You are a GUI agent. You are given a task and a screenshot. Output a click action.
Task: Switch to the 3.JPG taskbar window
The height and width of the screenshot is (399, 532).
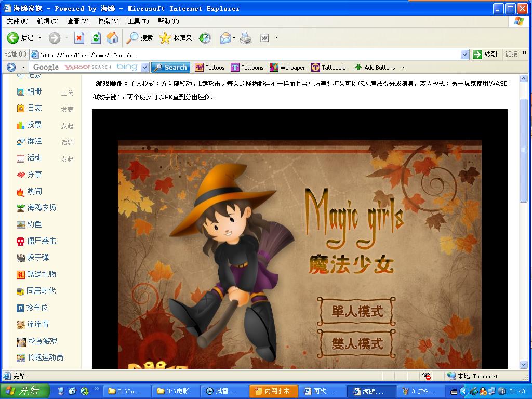click(x=421, y=391)
